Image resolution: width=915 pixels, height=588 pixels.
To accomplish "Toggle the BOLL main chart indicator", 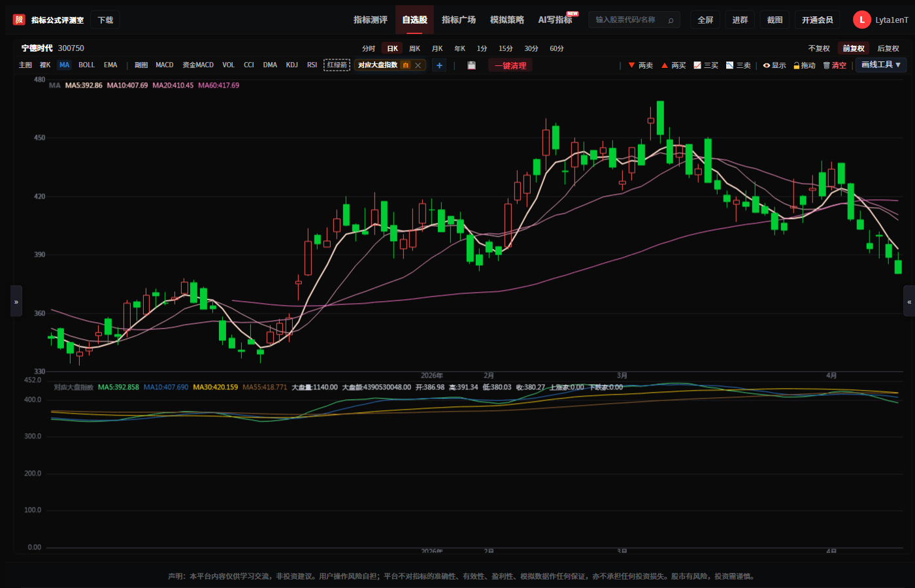I will (x=86, y=65).
